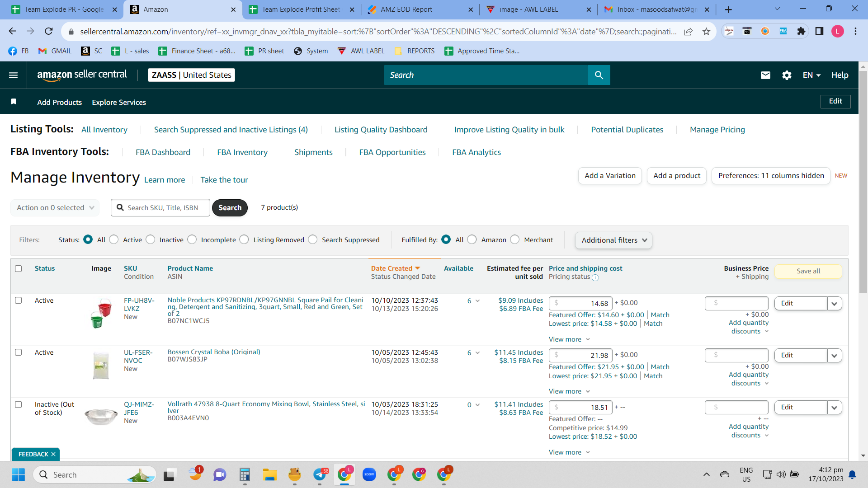Expand available quantity chevron for Noble Products
Image resolution: width=868 pixels, height=488 pixels.
pos(477,301)
